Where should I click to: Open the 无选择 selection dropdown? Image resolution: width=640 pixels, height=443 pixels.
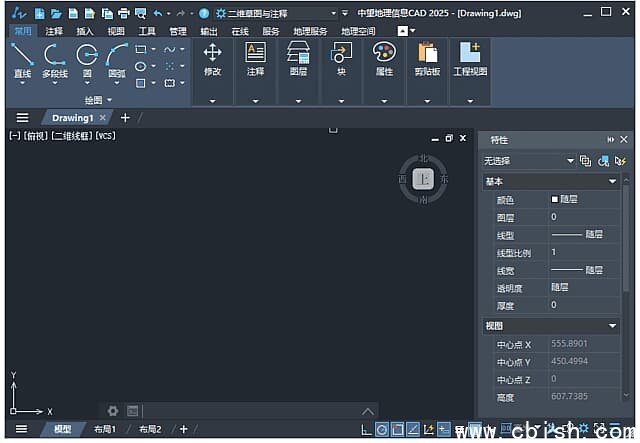[529, 161]
